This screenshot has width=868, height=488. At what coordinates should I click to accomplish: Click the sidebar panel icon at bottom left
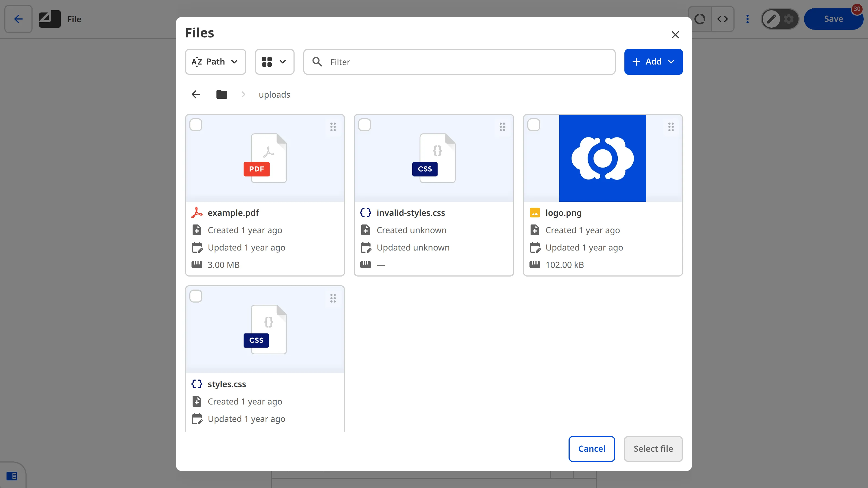coord(12,476)
